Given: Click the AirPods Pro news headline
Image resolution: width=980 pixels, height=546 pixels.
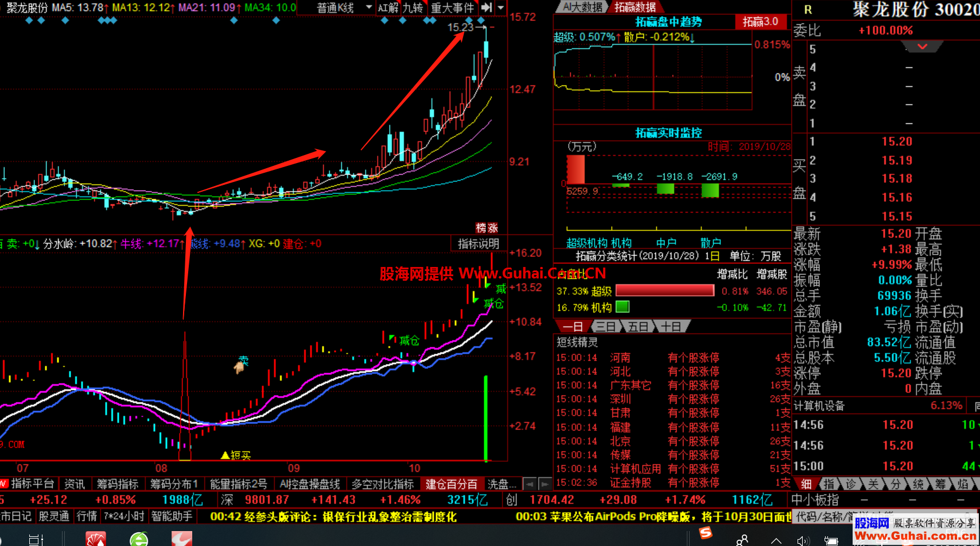Looking at the screenshot, I should point(653,517).
